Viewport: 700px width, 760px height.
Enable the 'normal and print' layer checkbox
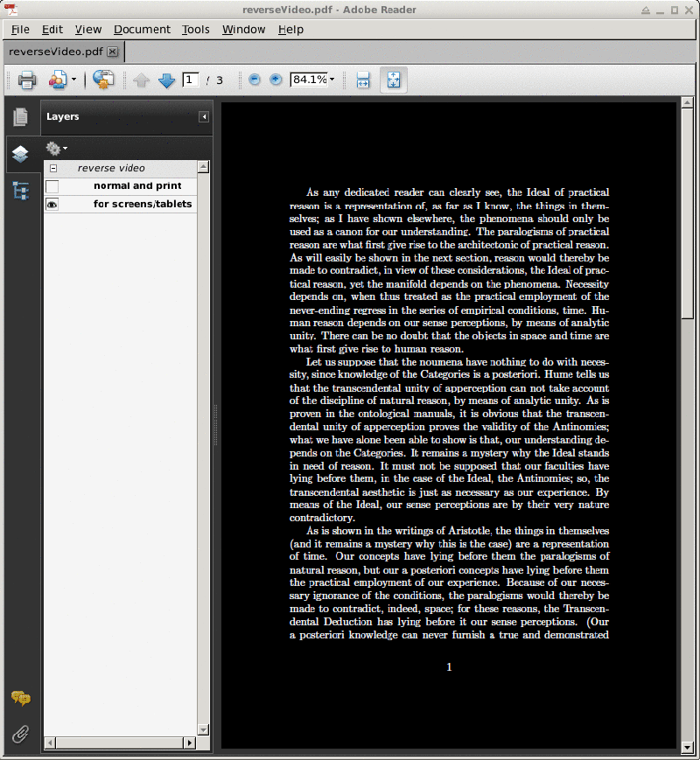[x=52, y=185]
